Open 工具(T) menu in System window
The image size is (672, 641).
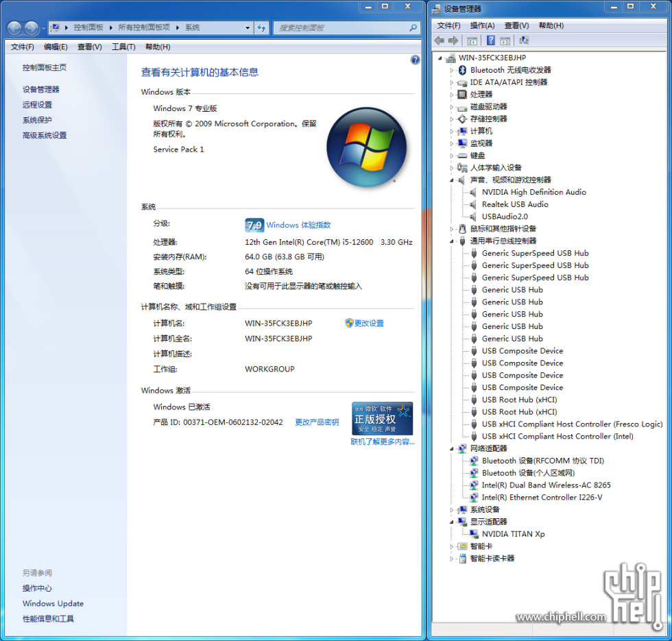point(123,47)
